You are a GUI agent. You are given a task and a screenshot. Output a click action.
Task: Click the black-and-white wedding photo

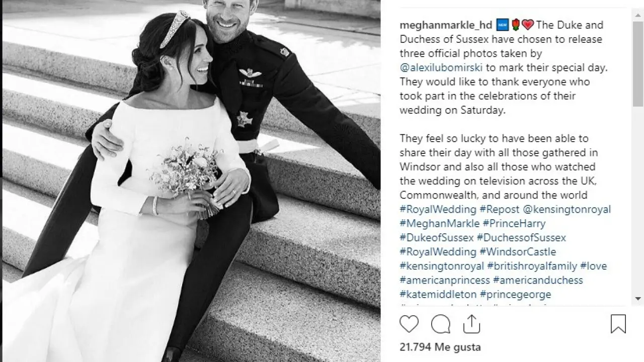point(191,181)
